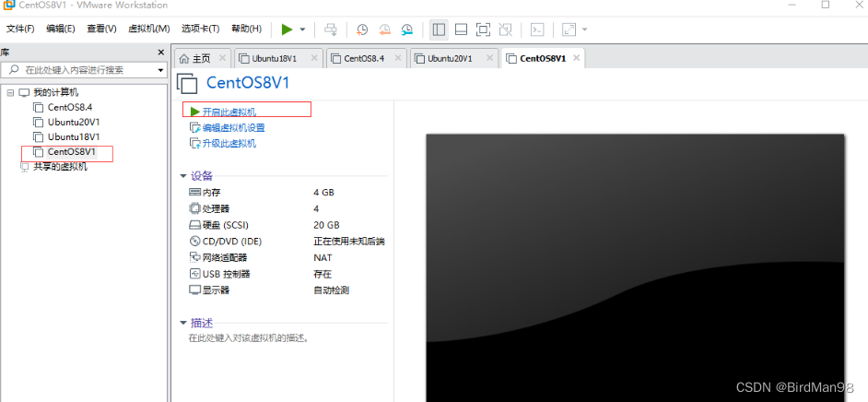Click the send Ctrl+Alt+Del toolbar icon
This screenshot has height=402, width=868.
[331, 30]
